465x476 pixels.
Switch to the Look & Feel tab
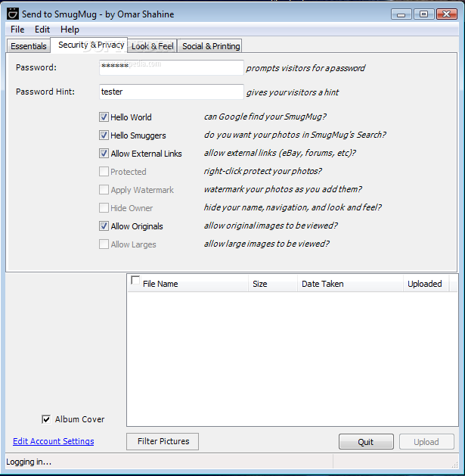point(153,46)
